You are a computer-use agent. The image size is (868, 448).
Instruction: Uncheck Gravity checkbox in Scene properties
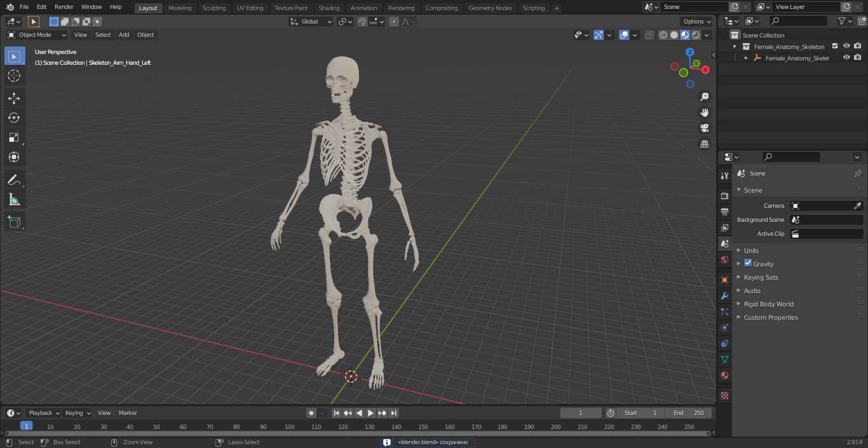[748, 263]
